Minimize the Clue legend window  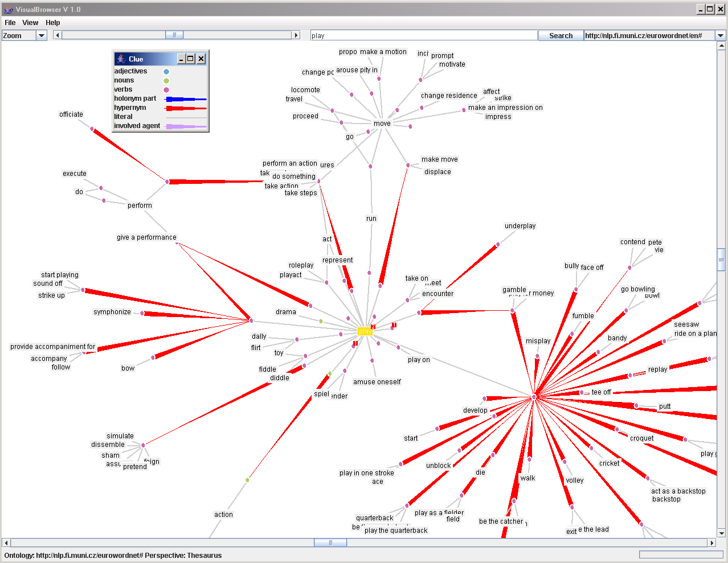point(181,59)
